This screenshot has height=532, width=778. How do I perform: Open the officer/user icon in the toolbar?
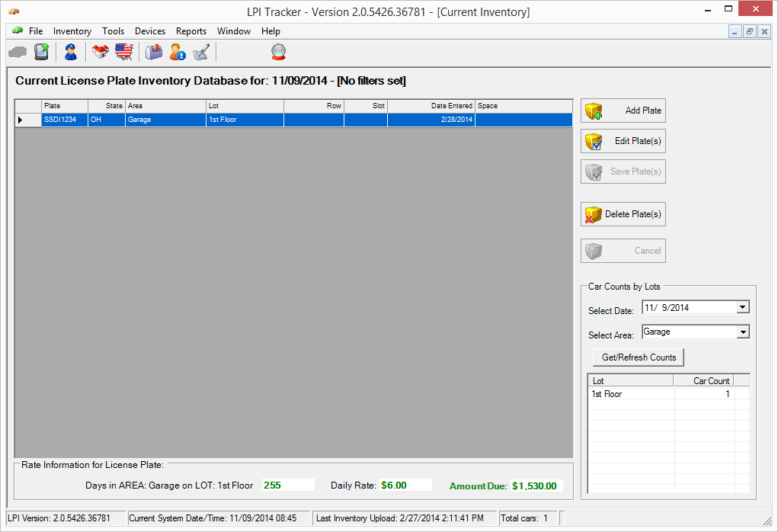[x=70, y=52]
